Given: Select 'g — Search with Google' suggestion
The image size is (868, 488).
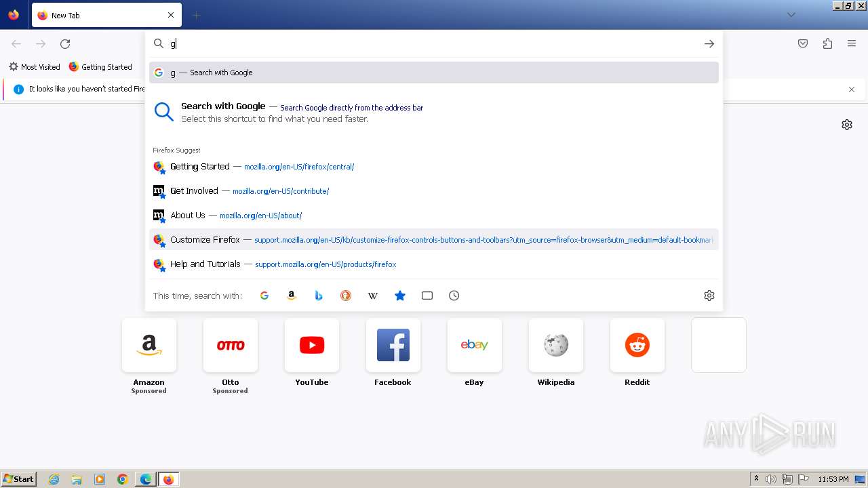Looking at the screenshot, I should pyautogui.click(x=434, y=73).
